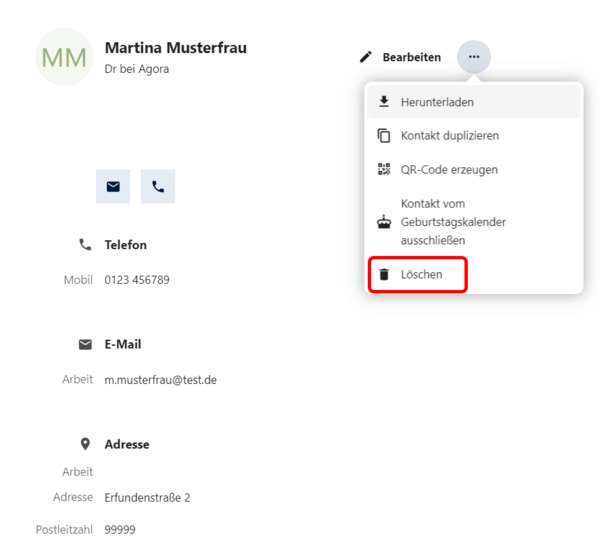Click the trash can icon
This screenshot has height=550, width=600.
(x=384, y=274)
